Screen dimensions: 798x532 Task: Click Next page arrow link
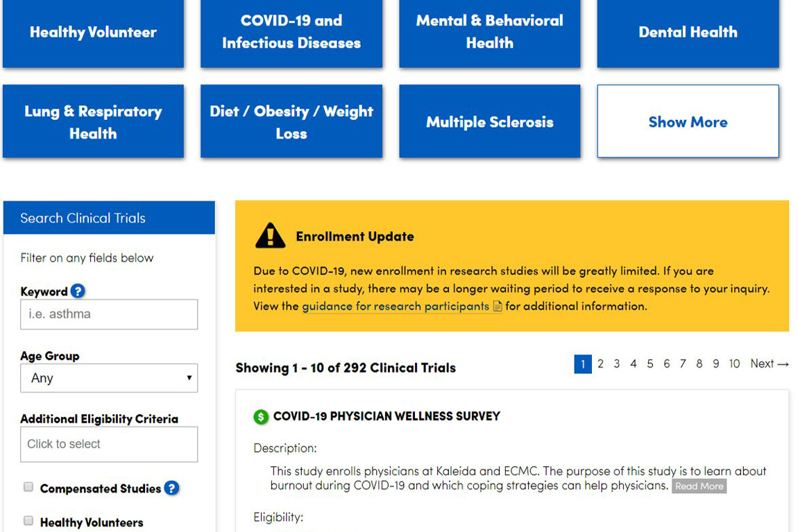point(769,364)
